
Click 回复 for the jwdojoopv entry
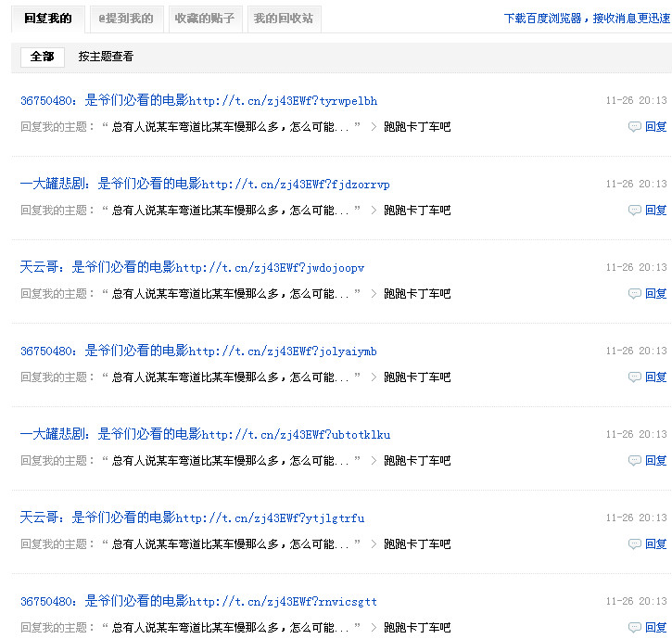click(655, 294)
